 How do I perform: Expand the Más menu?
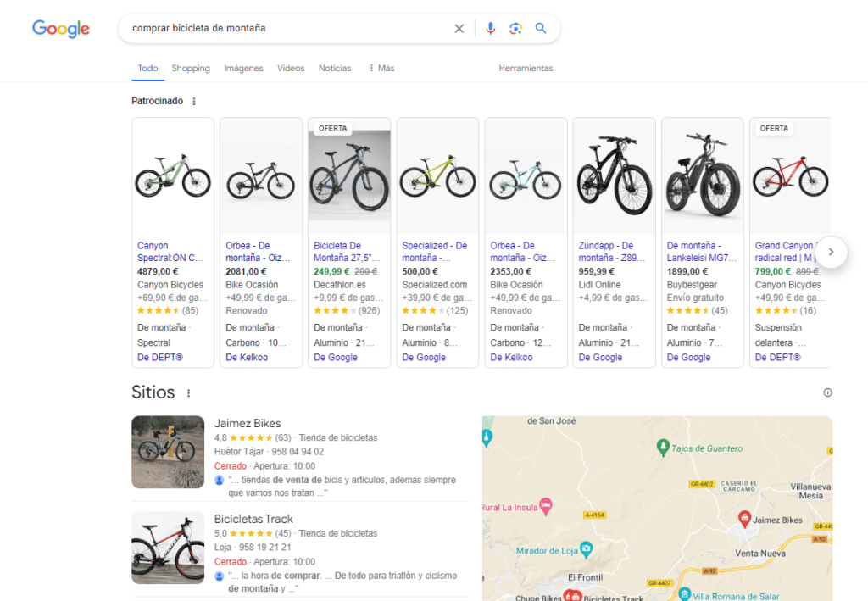tap(381, 68)
